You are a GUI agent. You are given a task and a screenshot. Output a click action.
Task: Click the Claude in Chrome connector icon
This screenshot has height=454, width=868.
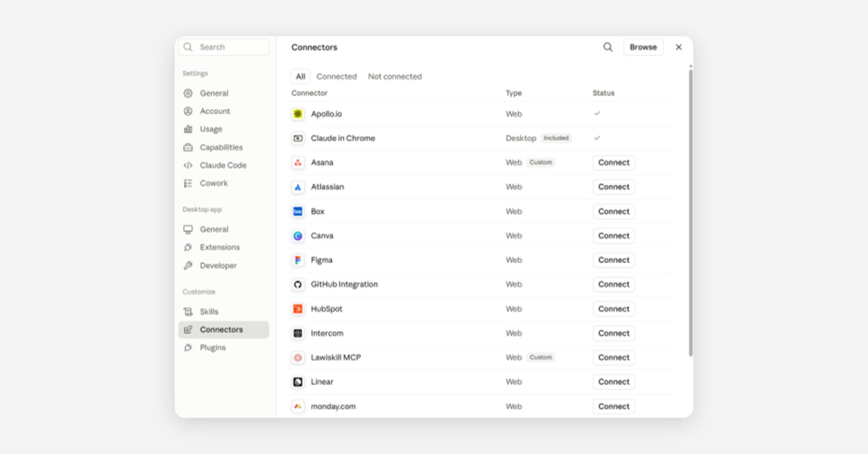point(298,138)
